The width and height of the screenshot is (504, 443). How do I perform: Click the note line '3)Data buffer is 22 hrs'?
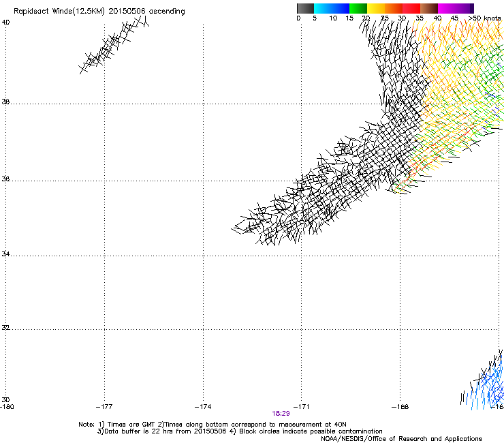click(x=240, y=431)
